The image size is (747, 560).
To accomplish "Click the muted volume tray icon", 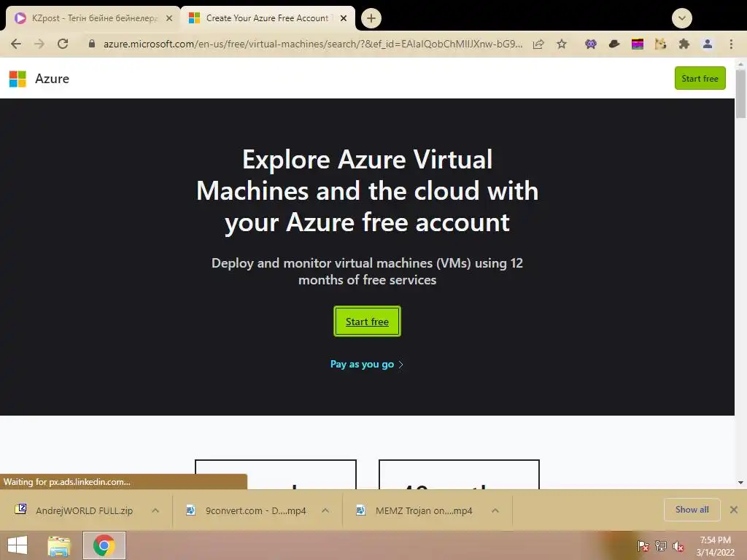I will pos(678,546).
